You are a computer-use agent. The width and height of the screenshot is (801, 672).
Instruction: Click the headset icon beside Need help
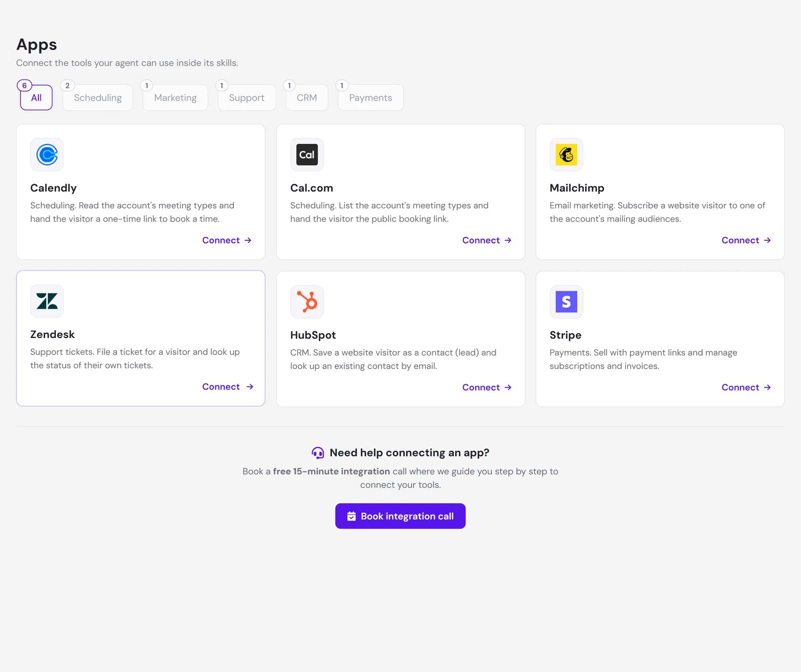pos(318,453)
